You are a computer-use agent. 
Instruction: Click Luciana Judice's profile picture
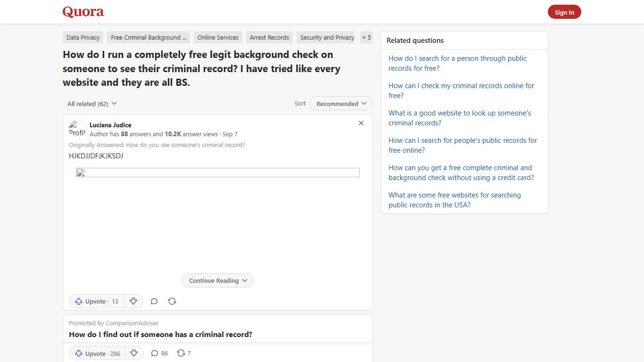click(77, 128)
